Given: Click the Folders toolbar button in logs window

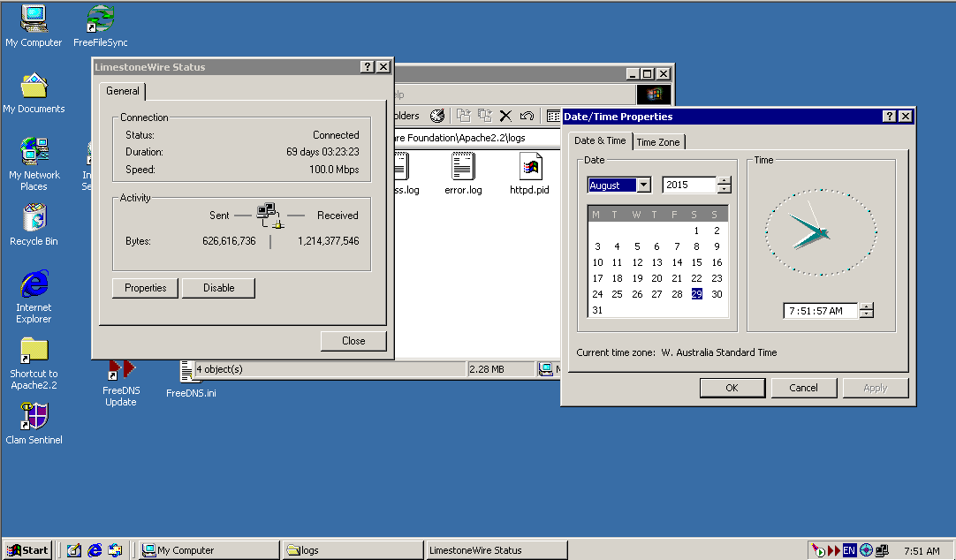Looking at the screenshot, I should [406, 116].
